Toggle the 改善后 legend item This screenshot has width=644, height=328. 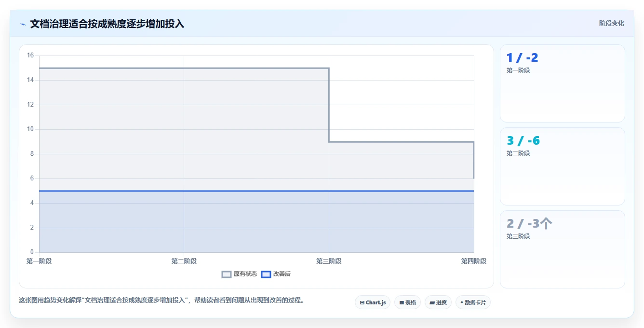(276, 274)
